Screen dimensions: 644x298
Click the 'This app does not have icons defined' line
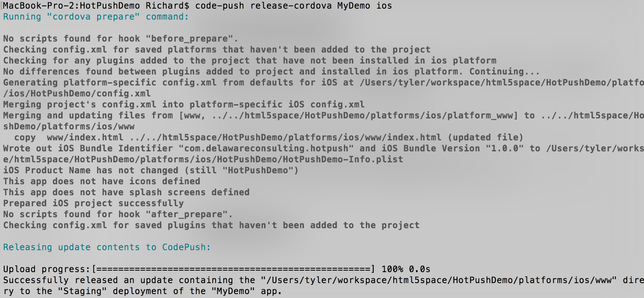pyautogui.click(x=101, y=182)
